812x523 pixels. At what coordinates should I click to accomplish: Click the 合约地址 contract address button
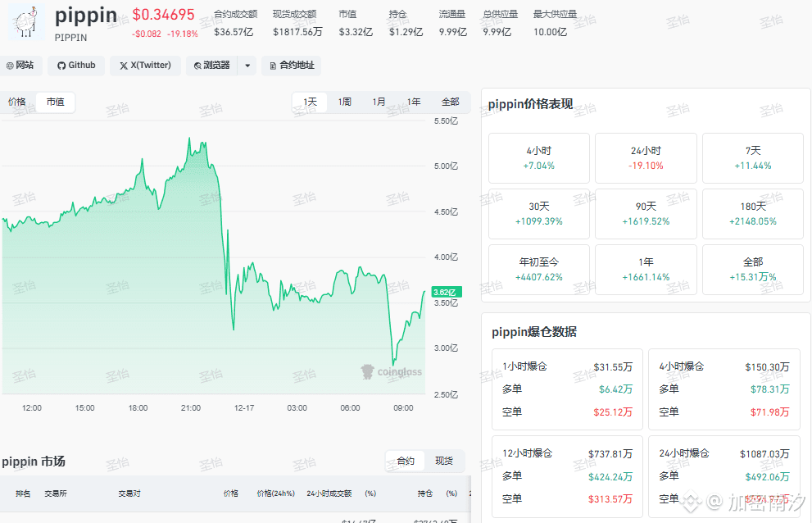[290, 66]
